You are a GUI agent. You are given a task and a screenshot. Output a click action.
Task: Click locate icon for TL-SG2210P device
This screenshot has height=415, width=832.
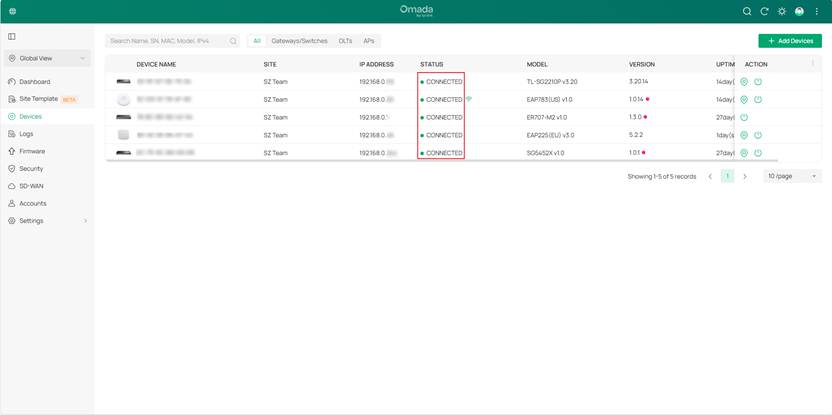click(x=744, y=82)
